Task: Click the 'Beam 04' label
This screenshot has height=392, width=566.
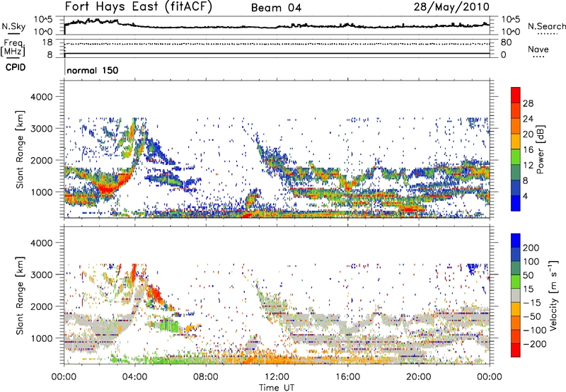Action: (276, 8)
